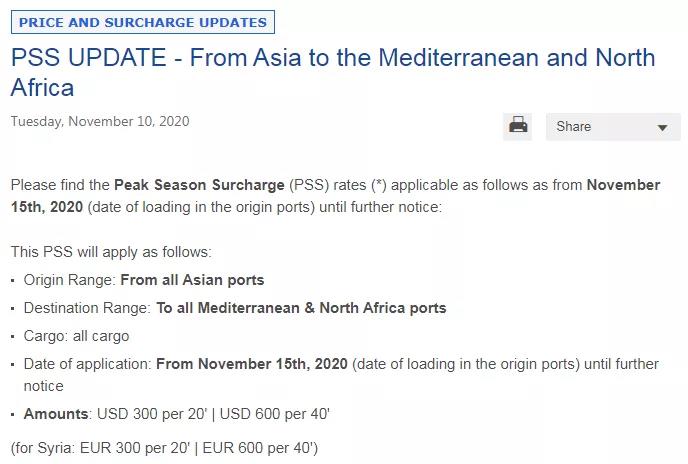This screenshot has height=464, width=688.
Task: Click the Origin Range label
Action: [x=70, y=280]
